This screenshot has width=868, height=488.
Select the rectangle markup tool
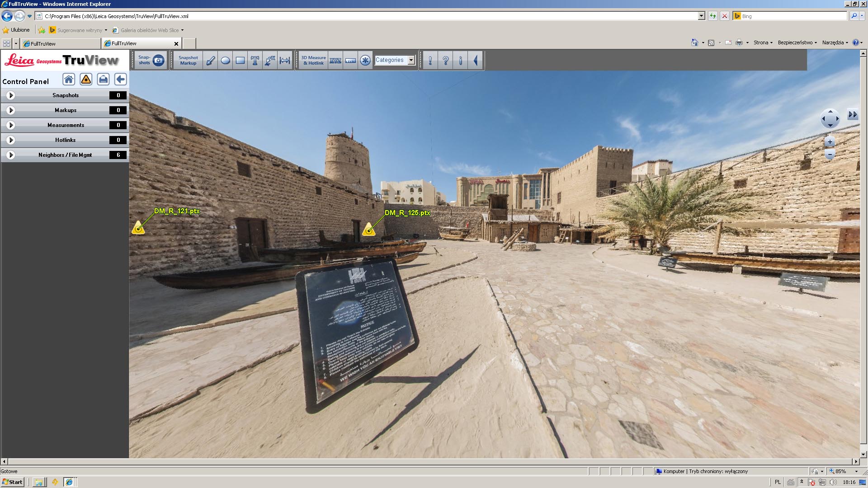pos(240,60)
